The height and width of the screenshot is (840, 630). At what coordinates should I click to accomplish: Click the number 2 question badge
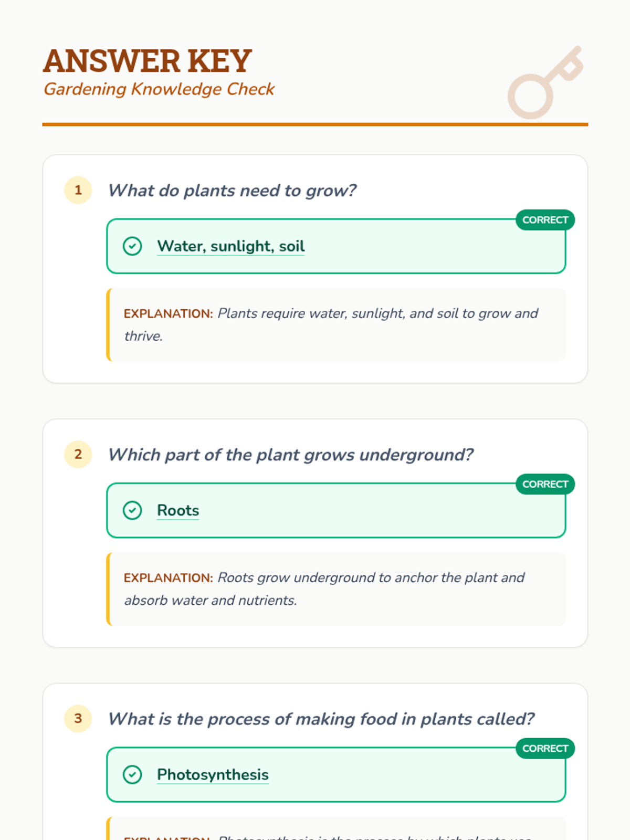pyautogui.click(x=78, y=454)
